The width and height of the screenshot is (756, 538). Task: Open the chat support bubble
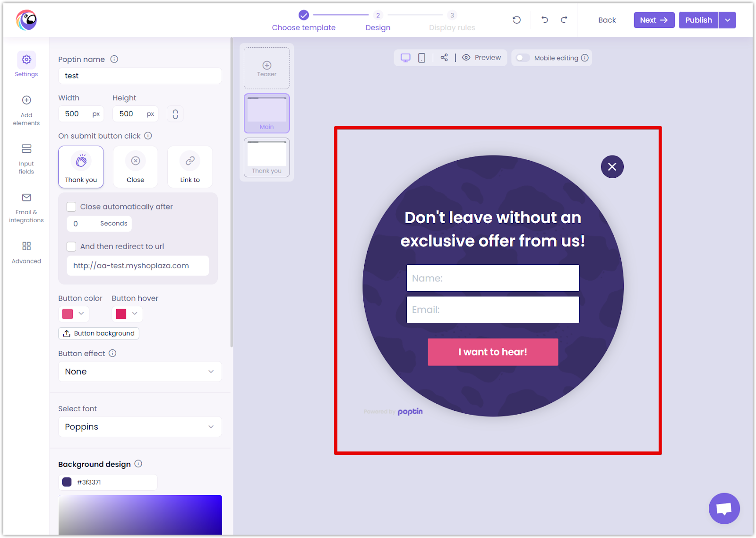[724, 508]
